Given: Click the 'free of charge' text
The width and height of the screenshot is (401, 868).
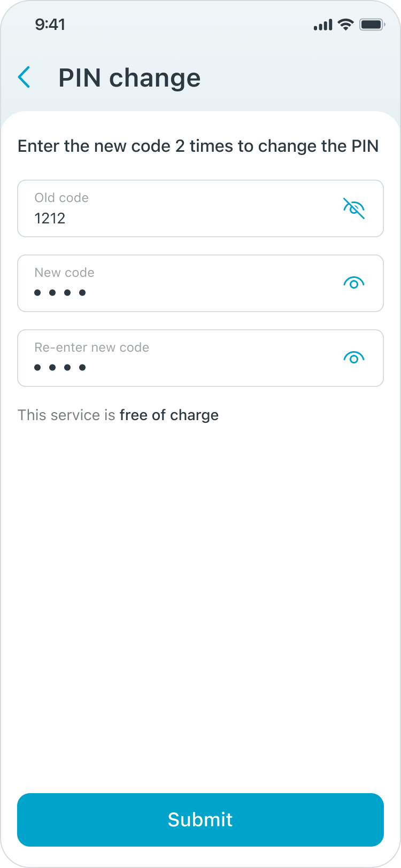Looking at the screenshot, I should pyautogui.click(x=169, y=415).
